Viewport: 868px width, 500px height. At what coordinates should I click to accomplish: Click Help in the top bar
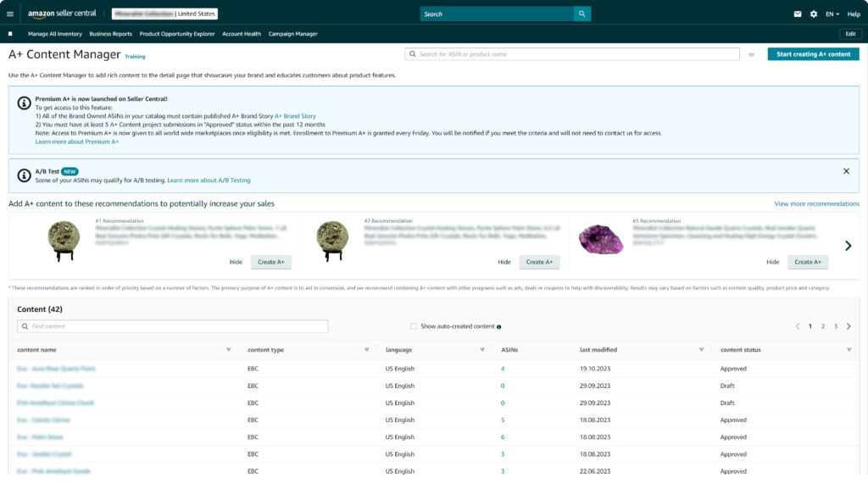[x=854, y=14]
